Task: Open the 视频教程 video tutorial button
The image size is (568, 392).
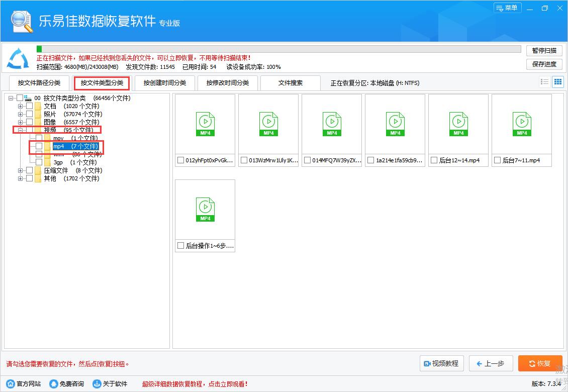Action: [441, 363]
